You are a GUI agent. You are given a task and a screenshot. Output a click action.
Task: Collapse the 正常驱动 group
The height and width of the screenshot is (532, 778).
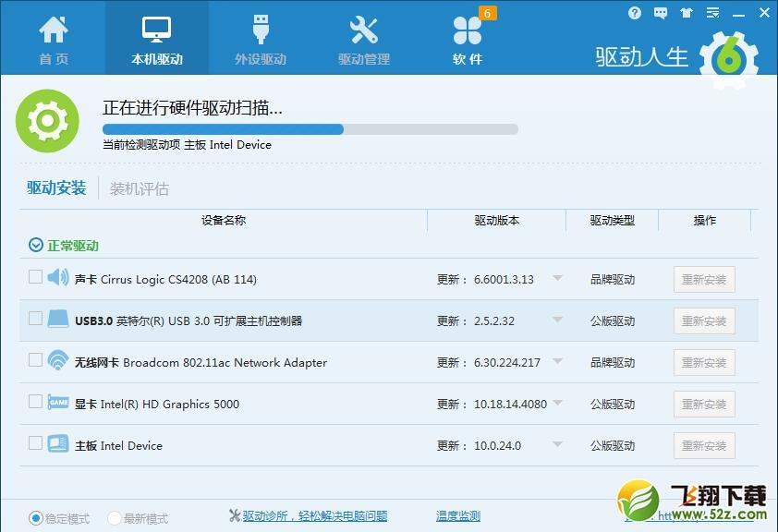click(36, 245)
